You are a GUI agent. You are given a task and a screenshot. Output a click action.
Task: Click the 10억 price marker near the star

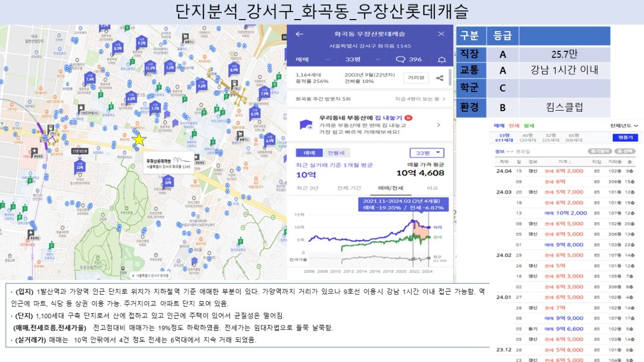[x=168, y=181]
